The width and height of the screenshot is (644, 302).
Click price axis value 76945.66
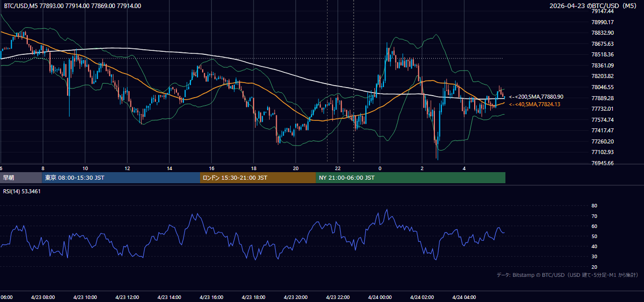603,163
